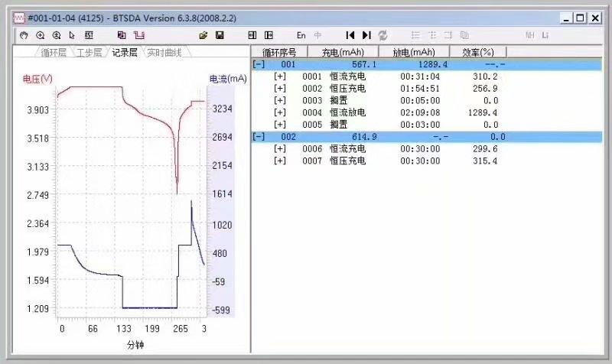The width and height of the screenshot is (612, 364).
Task: Select cycle row 002
Action: [x=426, y=137]
